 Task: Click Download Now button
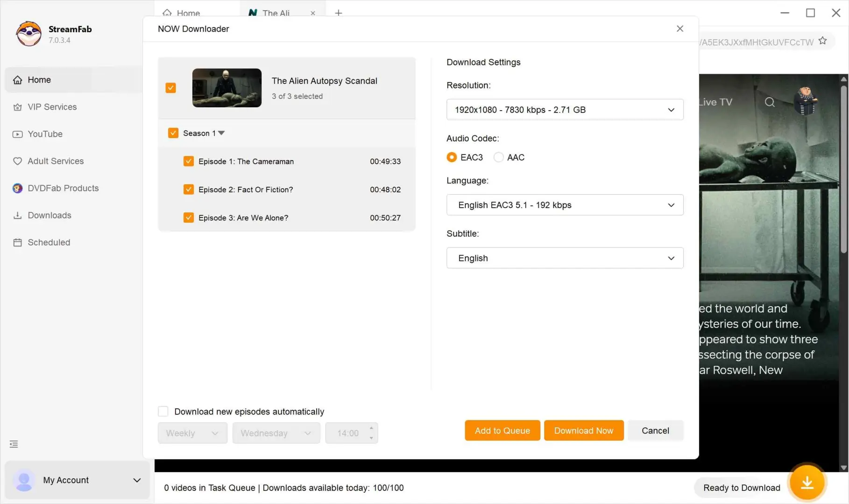coord(584,430)
